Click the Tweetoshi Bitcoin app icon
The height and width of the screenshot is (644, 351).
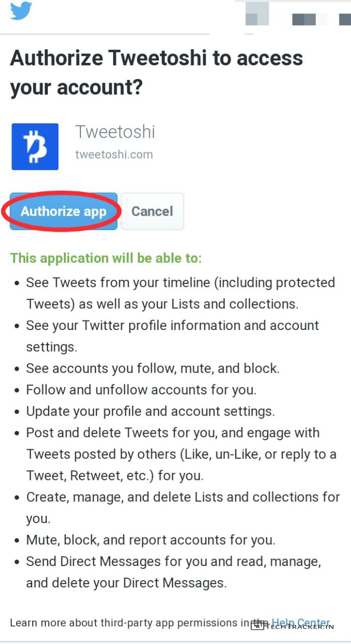coord(35,146)
